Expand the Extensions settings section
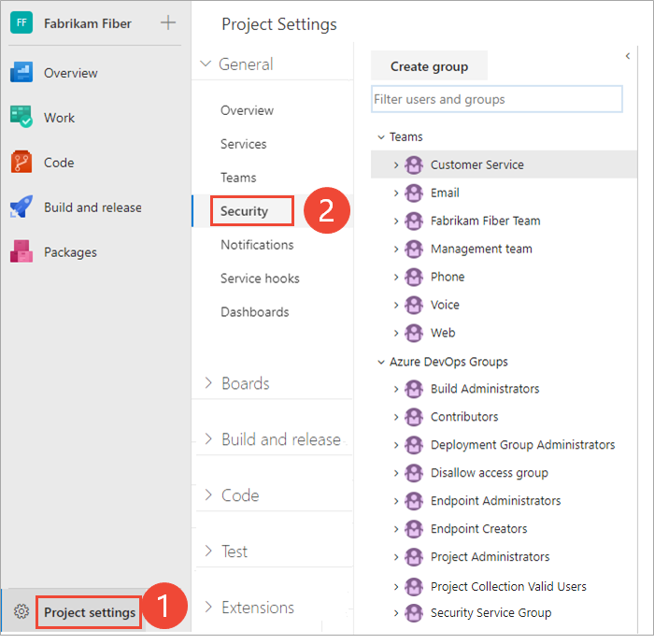The width and height of the screenshot is (654, 644). 208,607
